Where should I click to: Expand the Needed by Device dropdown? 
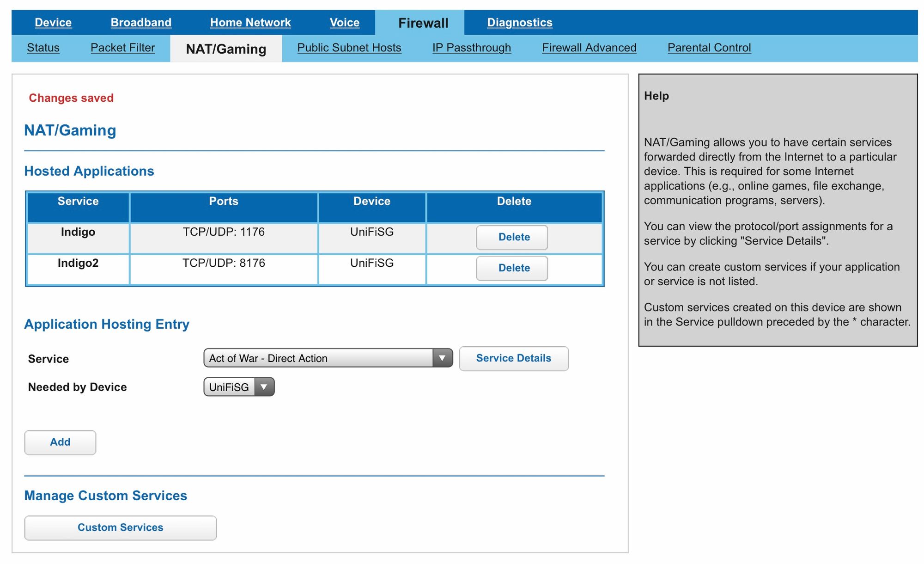(264, 387)
